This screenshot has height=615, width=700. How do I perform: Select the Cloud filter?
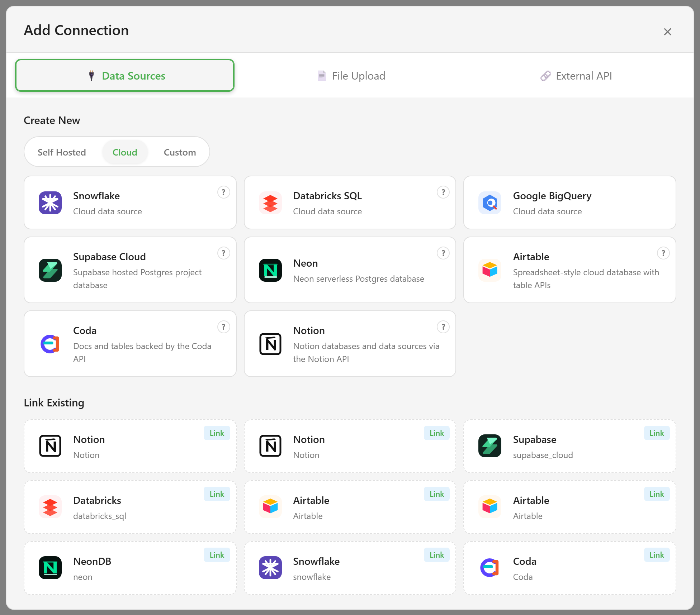pyautogui.click(x=125, y=152)
